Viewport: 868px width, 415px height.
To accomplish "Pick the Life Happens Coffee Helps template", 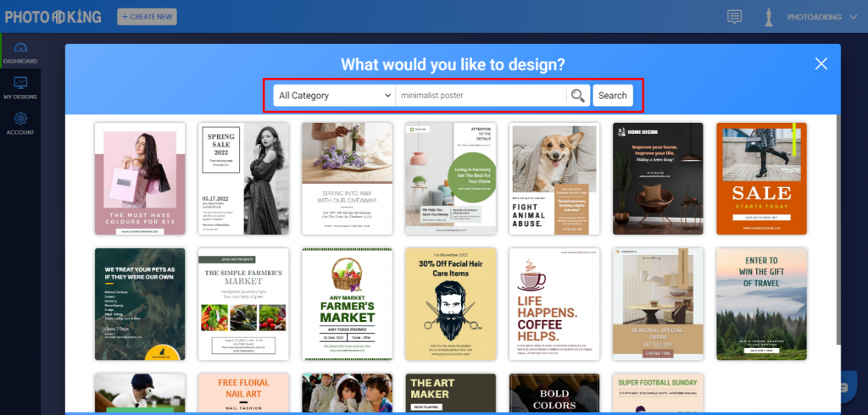I will [554, 304].
